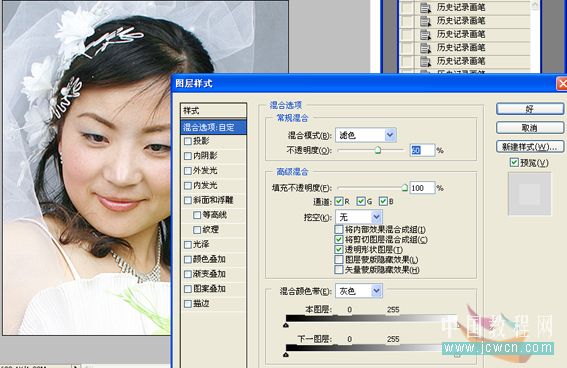Enable the 渐变叠加 checkbox
Image resolution: width=567 pixels, height=368 pixels.
click(x=188, y=274)
